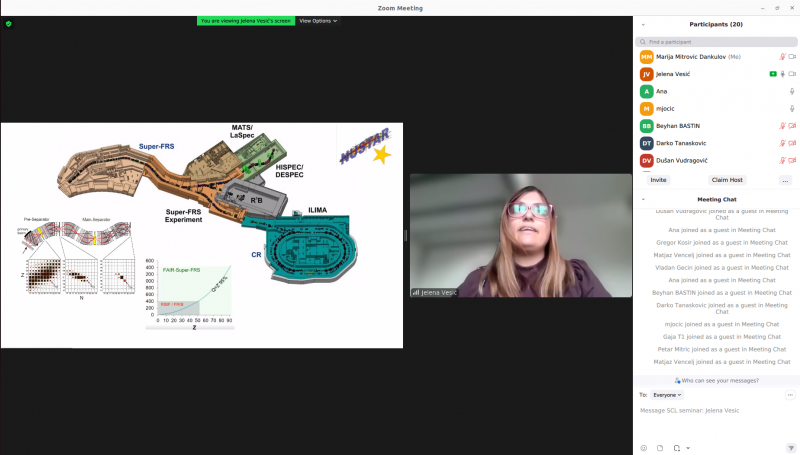The image size is (800, 455).
Task: Collapse the Participants panel chevron
Action: (x=643, y=24)
